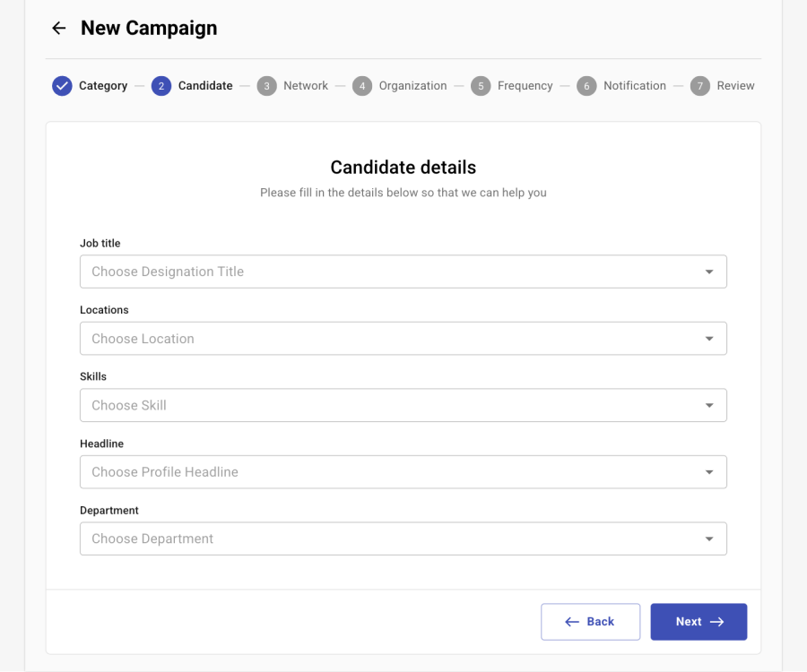The width and height of the screenshot is (807, 672).
Task: Expand the Locations dropdown arrow
Action: [x=708, y=339]
